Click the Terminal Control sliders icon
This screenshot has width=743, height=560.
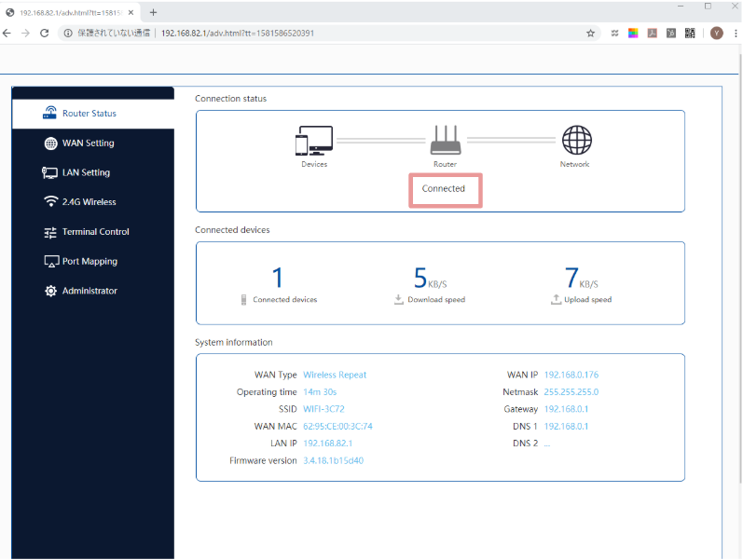(x=50, y=233)
